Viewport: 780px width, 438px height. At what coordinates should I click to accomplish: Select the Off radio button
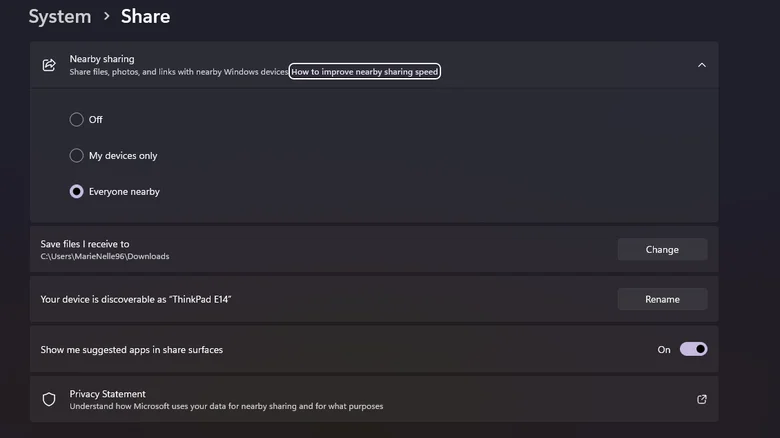(x=76, y=119)
